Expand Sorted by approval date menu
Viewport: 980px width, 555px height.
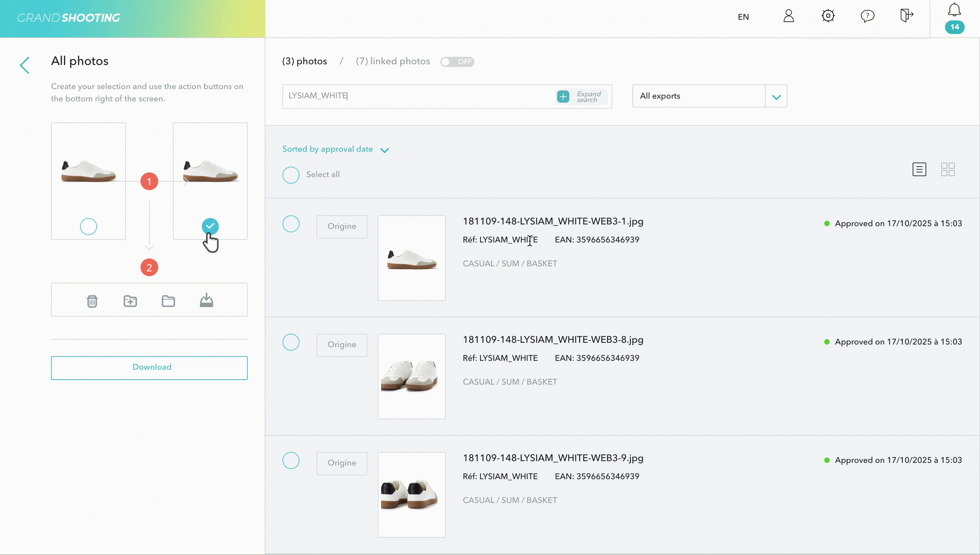tap(336, 149)
